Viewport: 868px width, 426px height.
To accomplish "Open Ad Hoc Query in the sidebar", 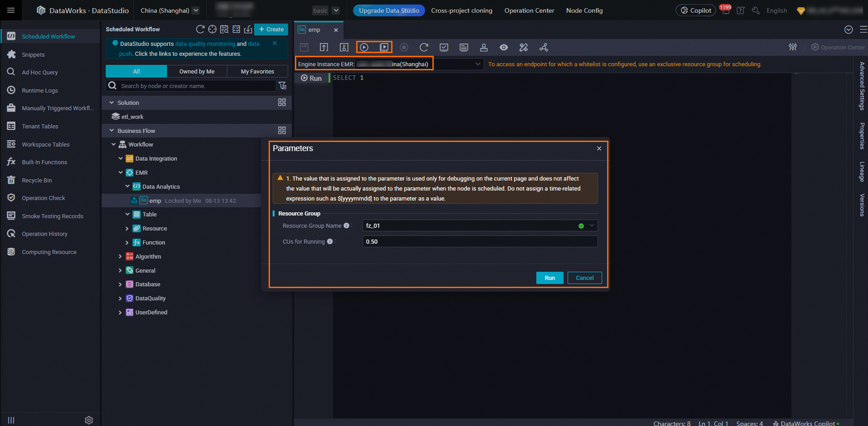I will [40, 72].
